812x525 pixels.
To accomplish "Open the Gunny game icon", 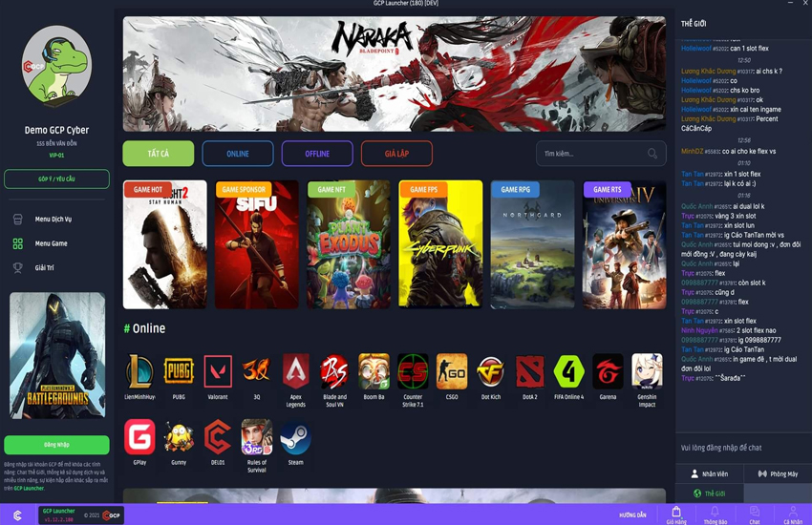I will pos(179,437).
